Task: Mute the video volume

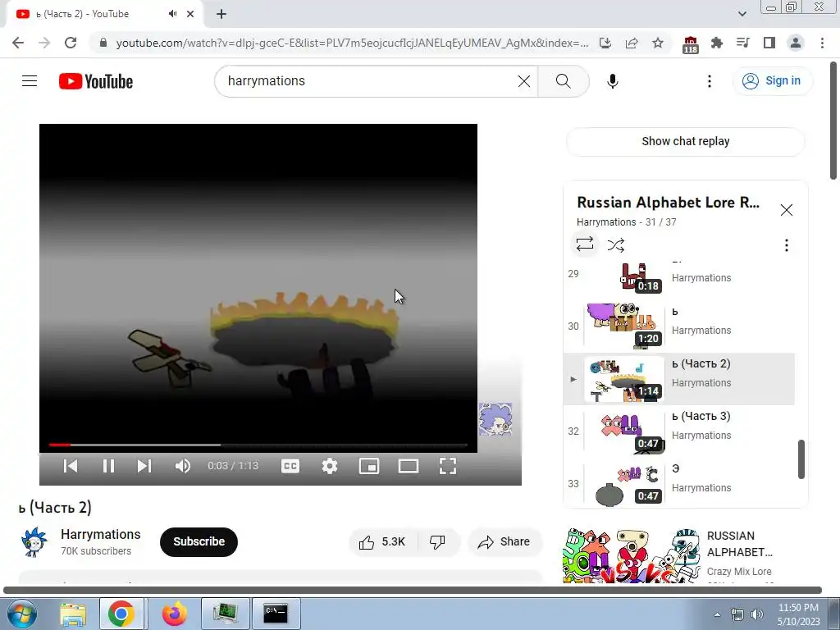Action: 182,466
